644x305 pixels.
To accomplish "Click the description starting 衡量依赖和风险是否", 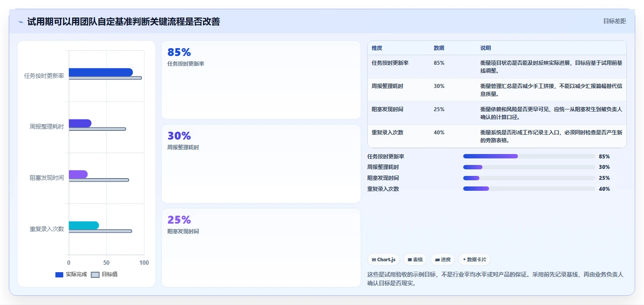I will [551, 113].
